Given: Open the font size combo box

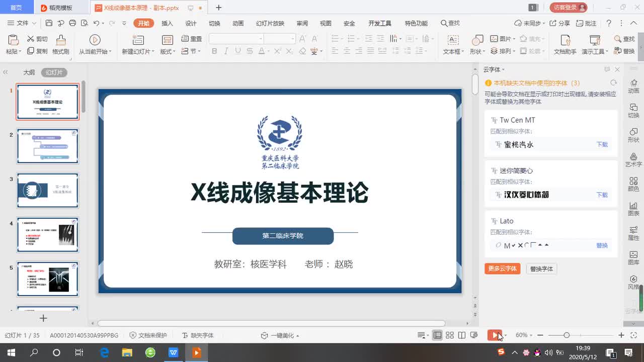Looking at the screenshot, I should point(279,39).
